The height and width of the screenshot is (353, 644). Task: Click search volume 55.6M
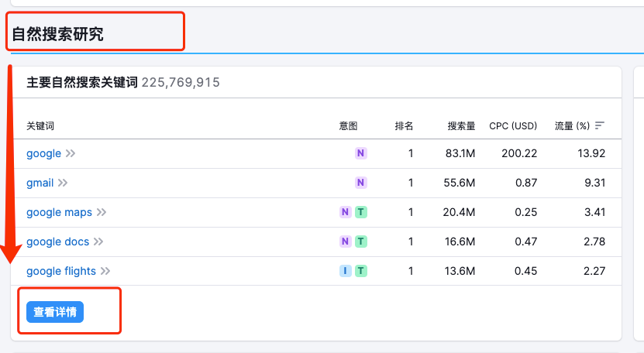click(460, 183)
